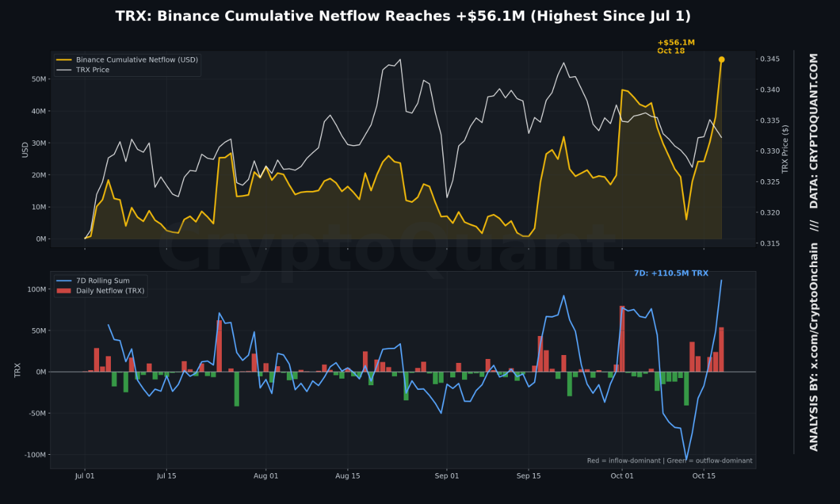Click the 100M tick on TRX axis
840x504 pixels.
click(x=36, y=289)
